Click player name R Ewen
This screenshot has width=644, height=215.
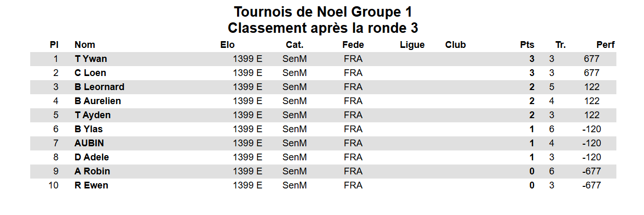point(91,185)
